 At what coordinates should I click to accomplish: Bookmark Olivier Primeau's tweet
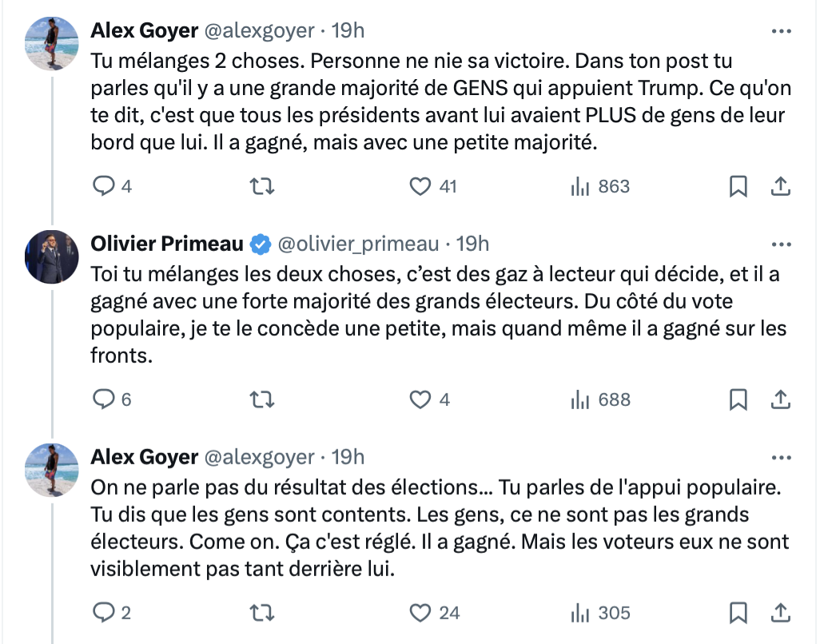[x=738, y=400]
